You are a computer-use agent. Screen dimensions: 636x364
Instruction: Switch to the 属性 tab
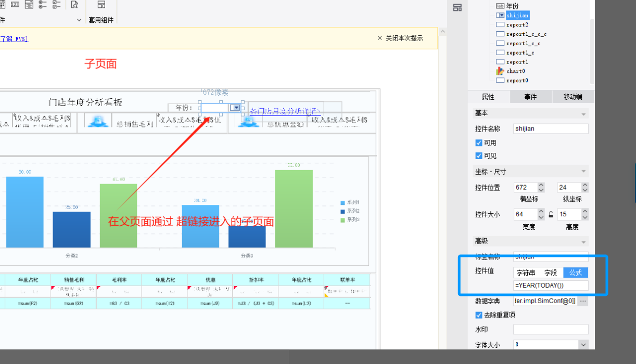point(488,97)
